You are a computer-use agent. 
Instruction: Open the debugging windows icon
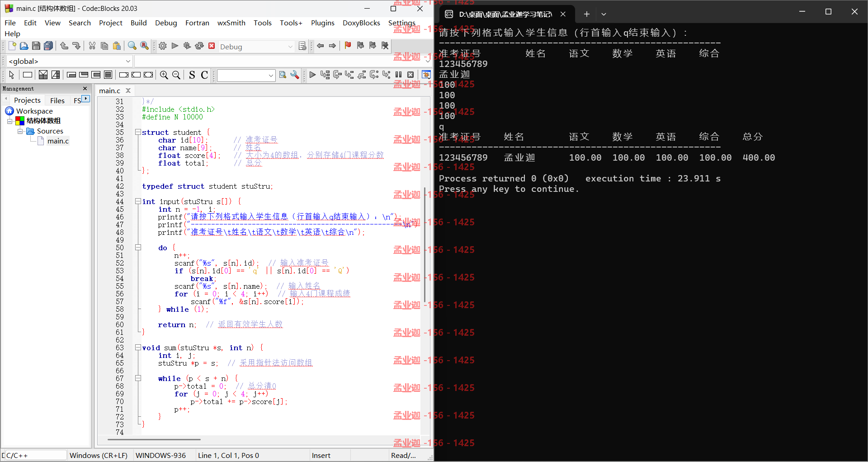coord(426,75)
